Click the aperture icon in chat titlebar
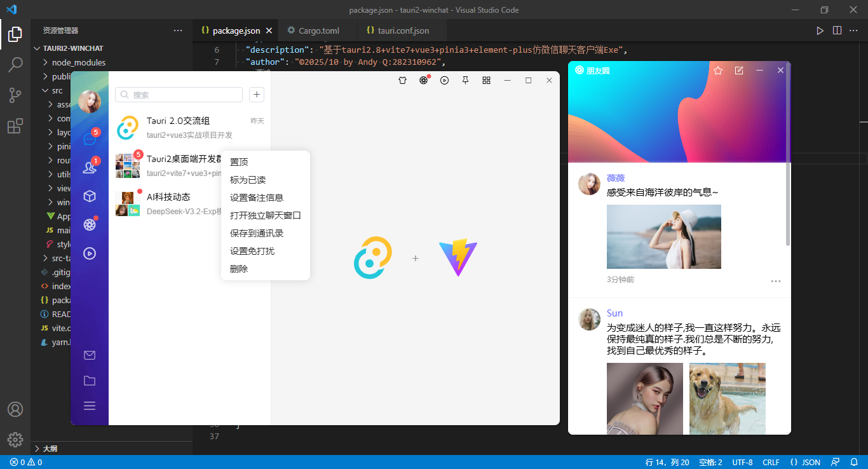Viewport: 868px width, 469px height. pyautogui.click(x=423, y=80)
